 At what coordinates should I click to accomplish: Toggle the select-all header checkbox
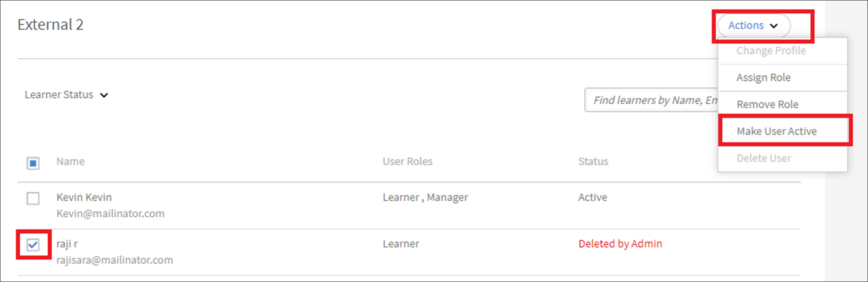tap(33, 163)
